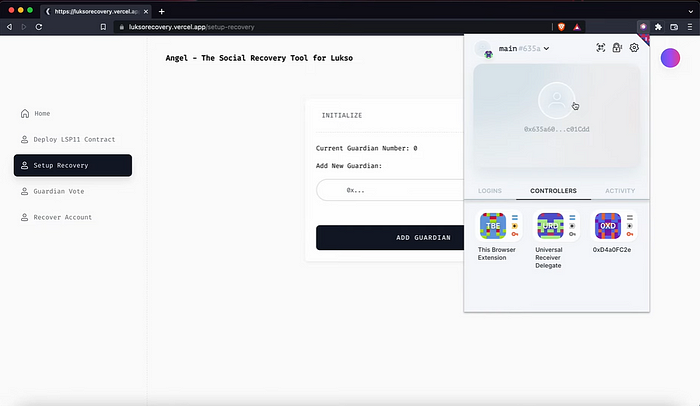Viewport: 700px width, 406px height.
Task: Click the Guardian Vote person icon
Action: pos(25,191)
